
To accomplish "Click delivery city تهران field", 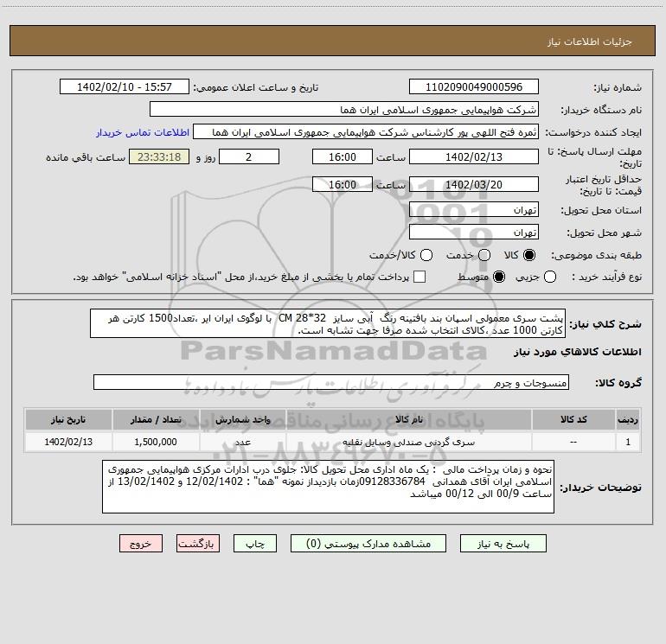I will point(474,233).
